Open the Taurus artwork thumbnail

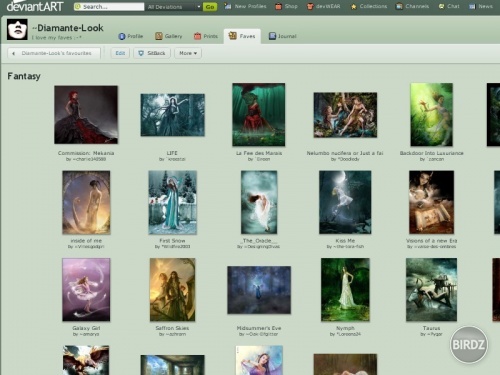[431, 290]
